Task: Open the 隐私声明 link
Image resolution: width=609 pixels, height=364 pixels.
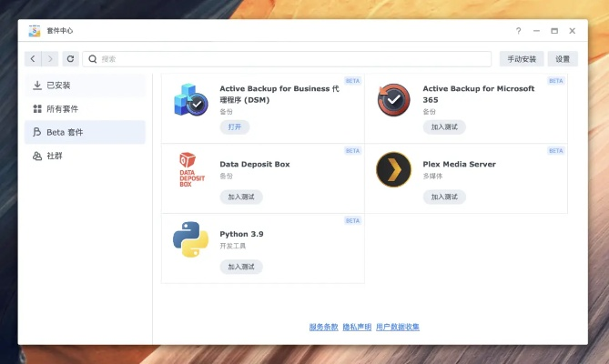Action: point(357,327)
